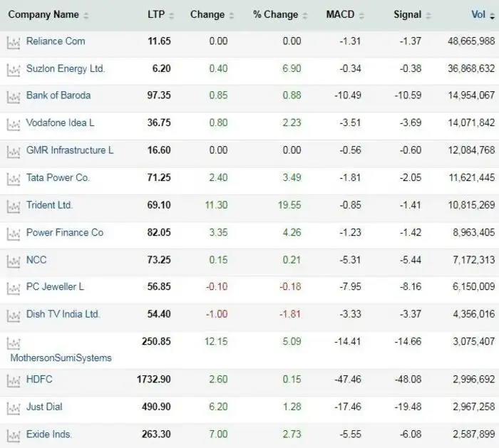Click the chart icon beside Reliance Com
This screenshot has height=448, width=499.
pos(13,42)
